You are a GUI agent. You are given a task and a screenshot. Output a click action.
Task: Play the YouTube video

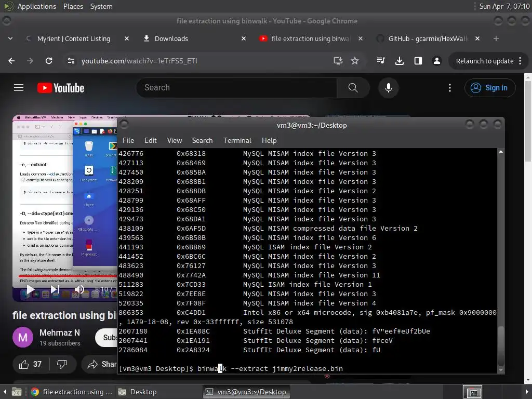30,289
